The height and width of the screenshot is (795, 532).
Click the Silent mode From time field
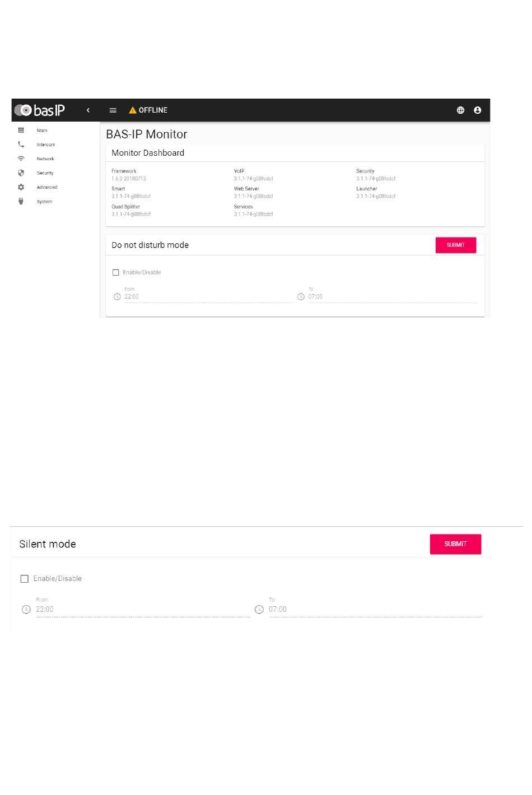143,610
